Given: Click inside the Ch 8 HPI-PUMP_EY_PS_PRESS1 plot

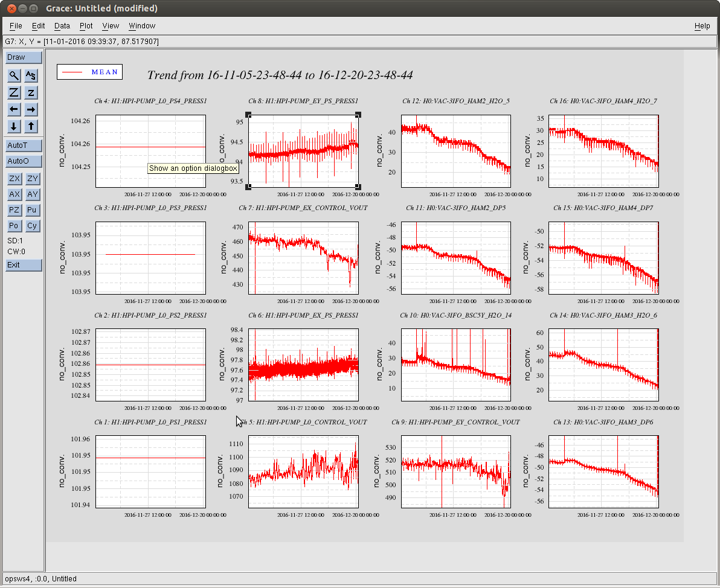Looking at the screenshot, I should (x=303, y=151).
